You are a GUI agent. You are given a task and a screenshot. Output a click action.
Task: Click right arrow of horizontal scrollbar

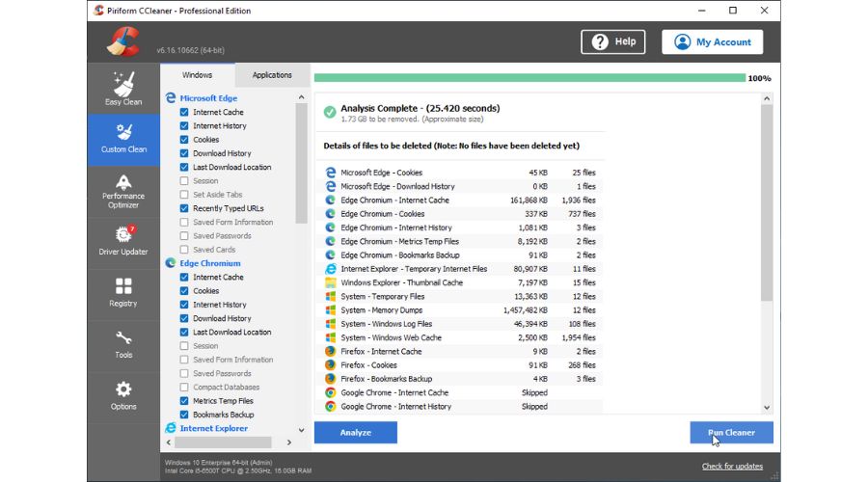tap(289, 442)
